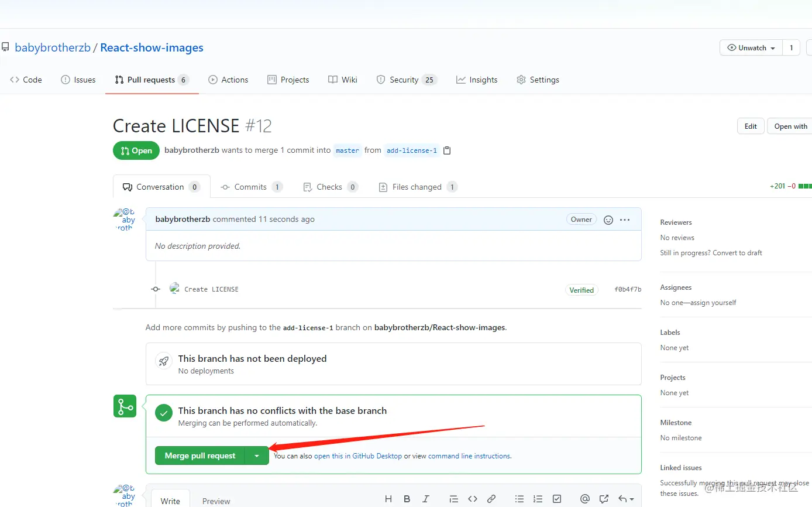The height and width of the screenshot is (507, 812).
Task: Click the "No description provided." comment text
Action: point(198,246)
